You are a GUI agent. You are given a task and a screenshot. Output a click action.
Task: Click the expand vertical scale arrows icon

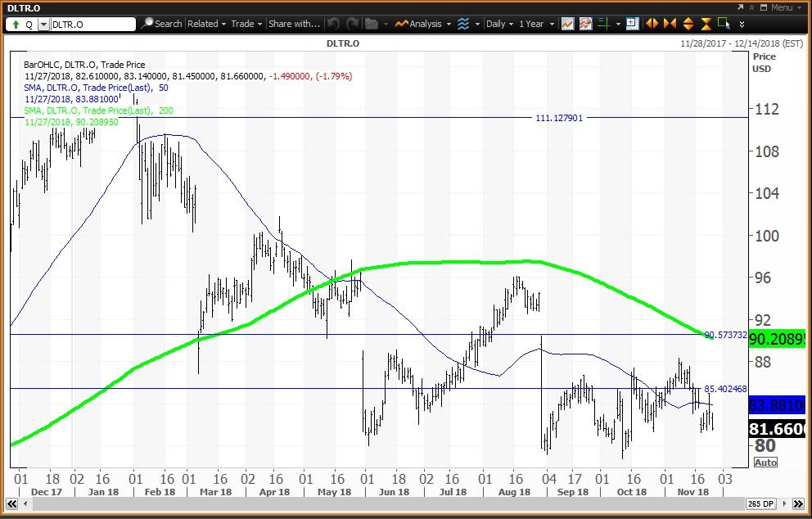[x=688, y=24]
